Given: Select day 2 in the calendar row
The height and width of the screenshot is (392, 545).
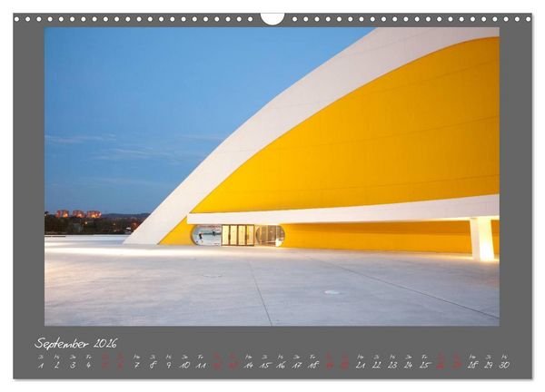Looking at the screenshot, I should point(57,365).
